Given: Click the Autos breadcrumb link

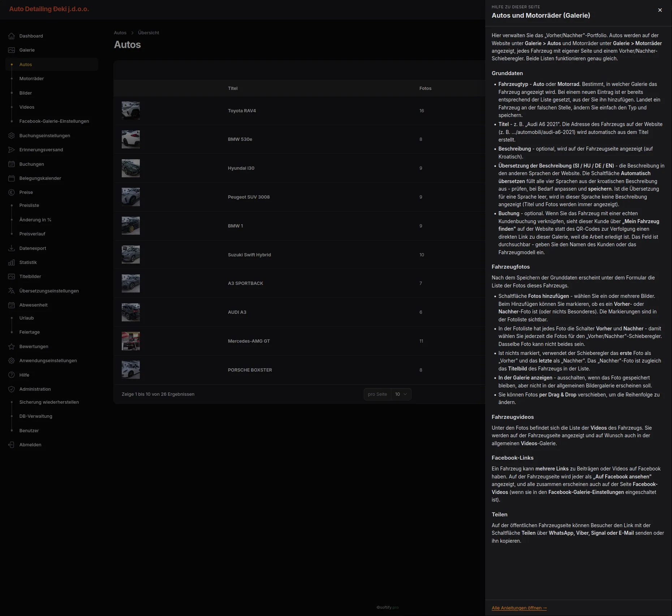Looking at the screenshot, I should click(120, 33).
